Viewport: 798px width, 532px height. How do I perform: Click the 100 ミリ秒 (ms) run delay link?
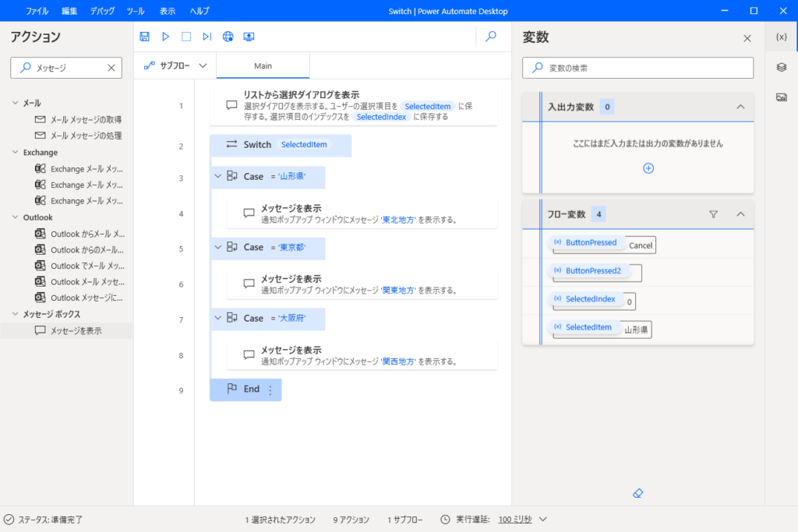click(x=515, y=520)
